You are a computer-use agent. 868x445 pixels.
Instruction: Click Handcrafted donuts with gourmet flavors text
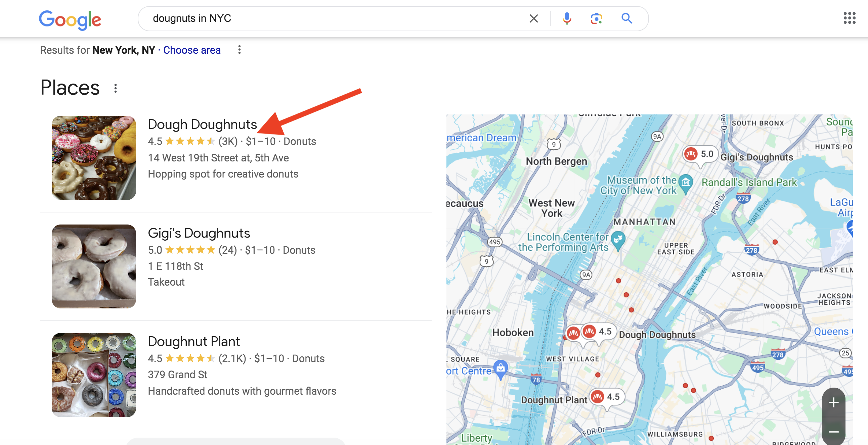[242, 391]
